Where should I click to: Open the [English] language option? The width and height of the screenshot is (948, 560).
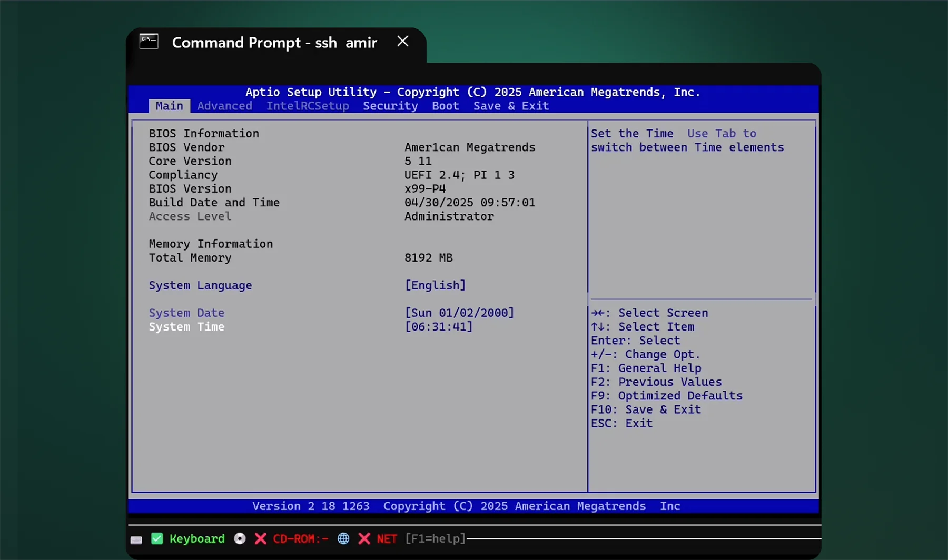click(435, 285)
